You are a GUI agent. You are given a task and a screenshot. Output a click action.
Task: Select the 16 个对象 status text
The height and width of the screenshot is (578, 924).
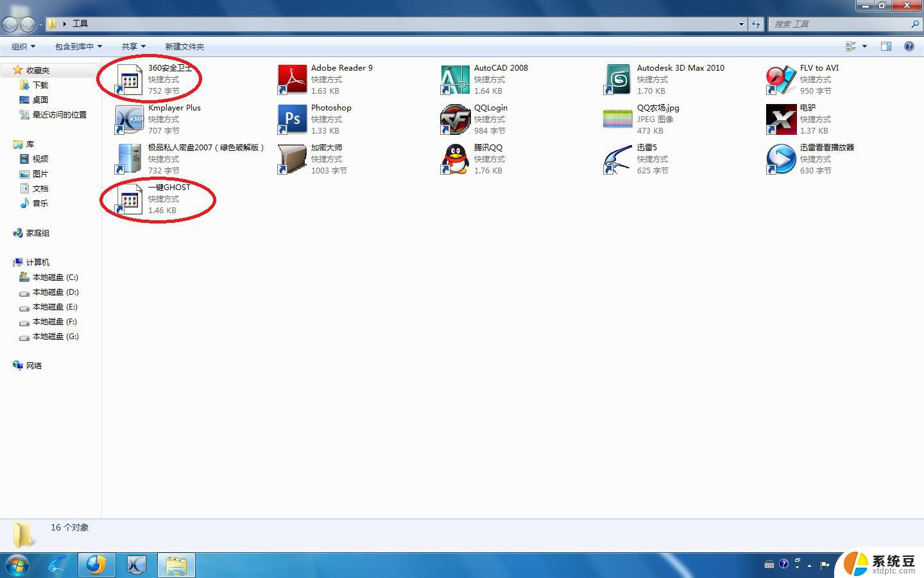[x=70, y=527]
